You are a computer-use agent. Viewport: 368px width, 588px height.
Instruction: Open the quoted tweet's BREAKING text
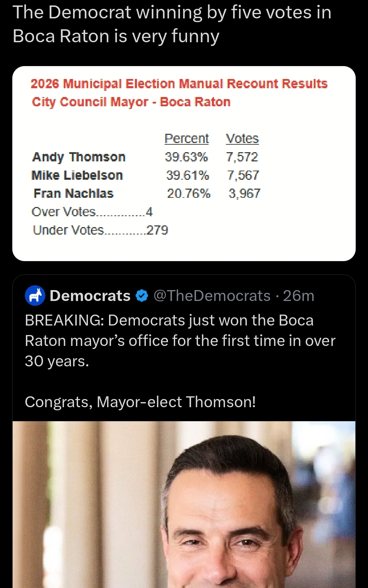click(180, 340)
